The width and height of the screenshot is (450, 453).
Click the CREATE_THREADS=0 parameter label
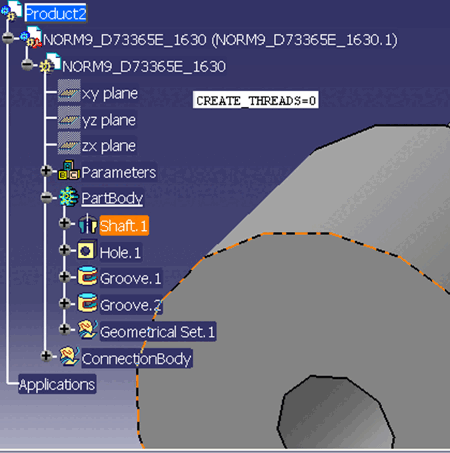pos(256,100)
